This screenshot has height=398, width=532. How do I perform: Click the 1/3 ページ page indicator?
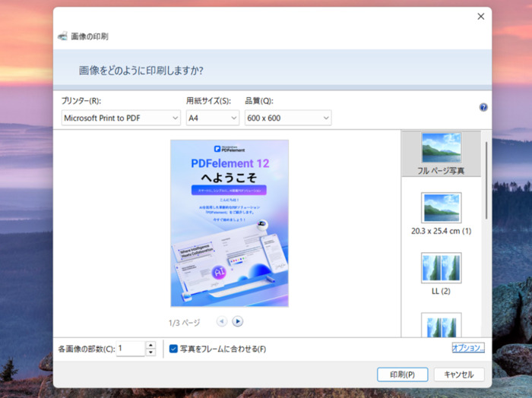click(184, 322)
